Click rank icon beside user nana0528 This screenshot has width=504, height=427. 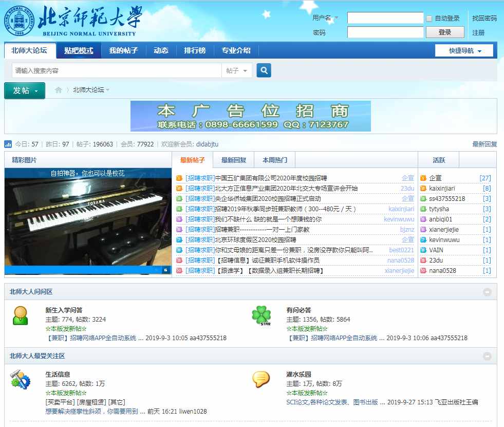point(423,271)
